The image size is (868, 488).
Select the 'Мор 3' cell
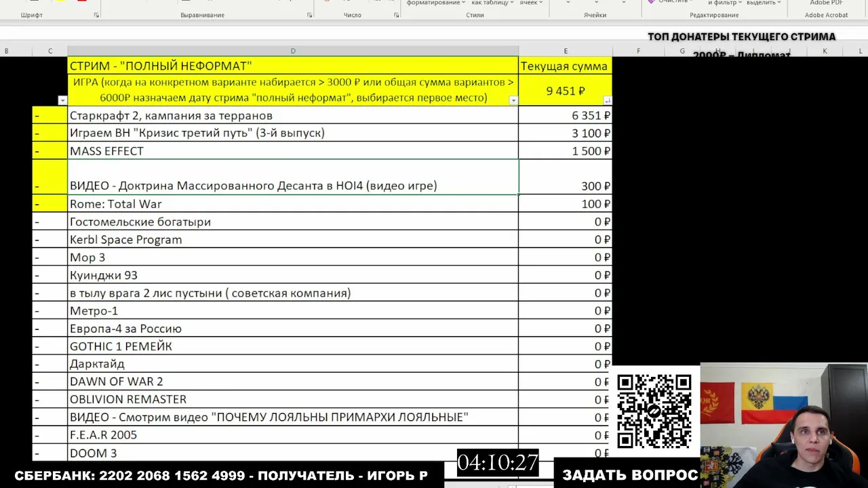(x=293, y=257)
